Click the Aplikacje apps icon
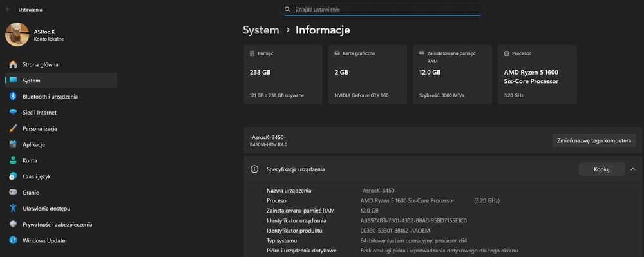 13,144
